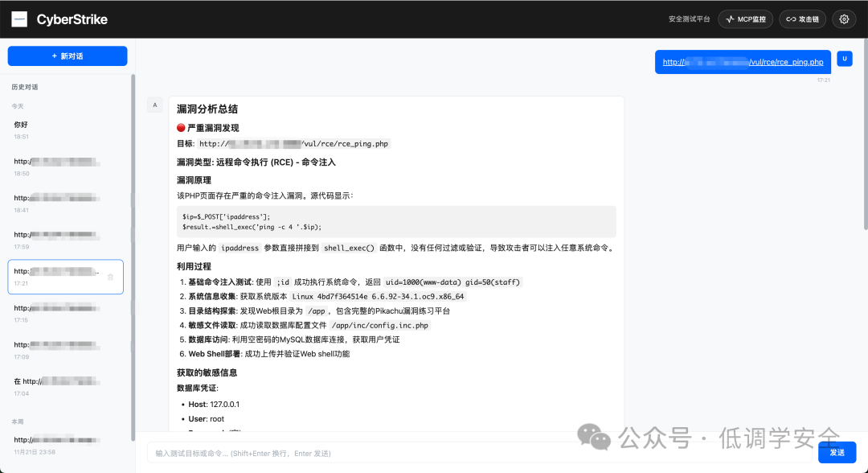Click the User: root bullet

pyautogui.click(x=206, y=419)
